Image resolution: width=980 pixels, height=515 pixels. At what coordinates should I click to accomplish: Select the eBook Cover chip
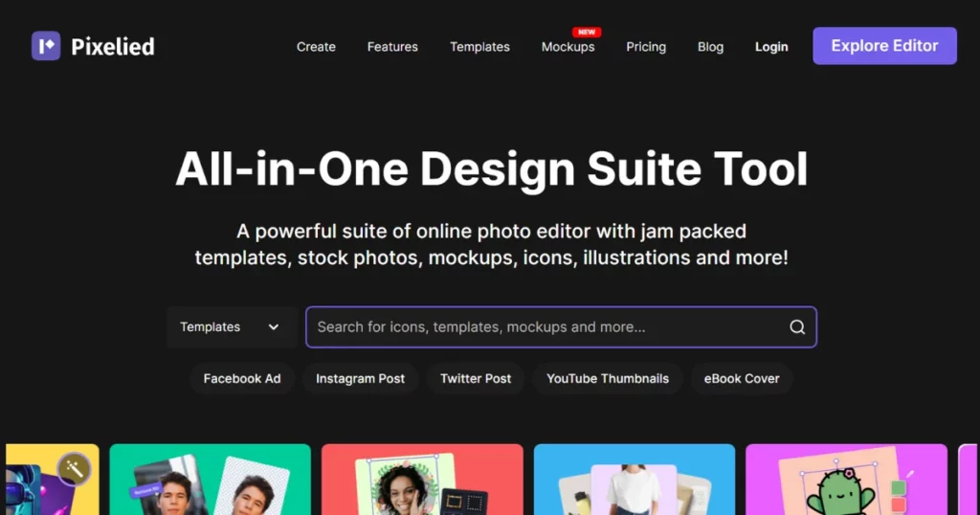pos(742,379)
